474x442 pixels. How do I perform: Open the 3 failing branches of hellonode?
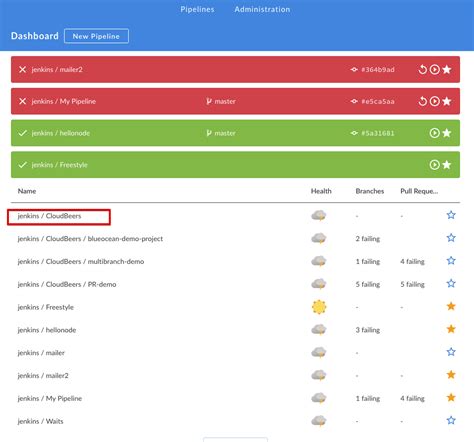[x=368, y=330]
